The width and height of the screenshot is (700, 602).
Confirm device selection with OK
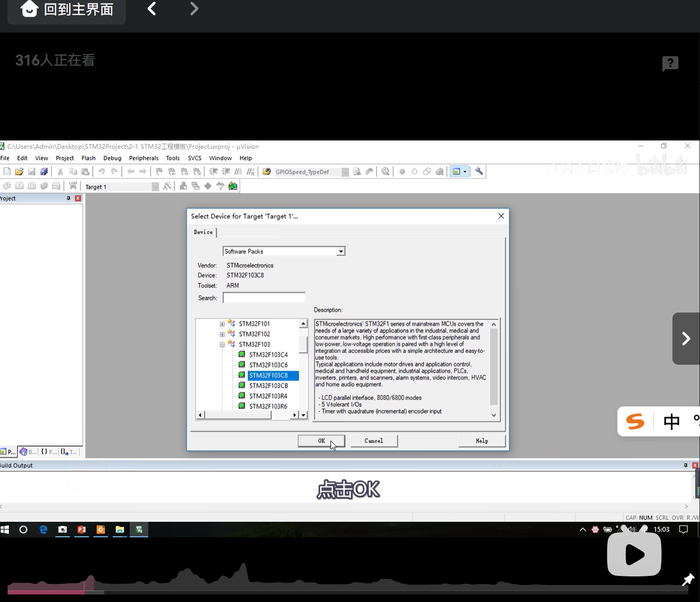[321, 441]
